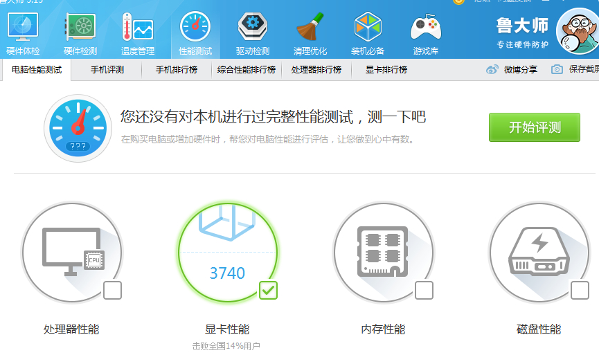Open 驱动检测 driver detection
The height and width of the screenshot is (364, 599).
[x=253, y=34]
